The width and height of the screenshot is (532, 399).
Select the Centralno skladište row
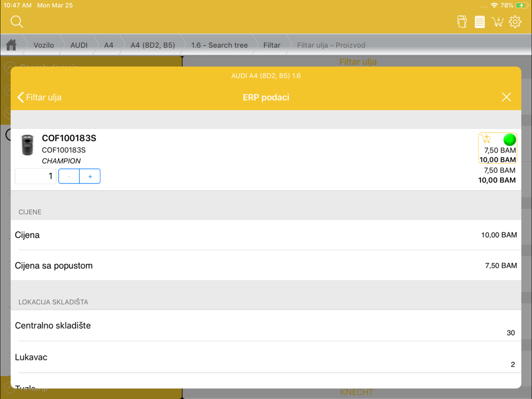click(x=266, y=326)
